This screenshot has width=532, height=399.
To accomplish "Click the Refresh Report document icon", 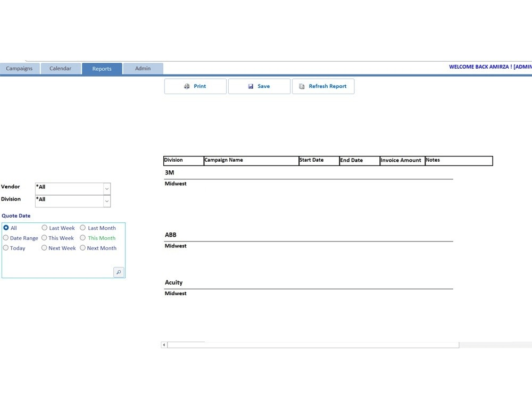I will click(x=302, y=87).
